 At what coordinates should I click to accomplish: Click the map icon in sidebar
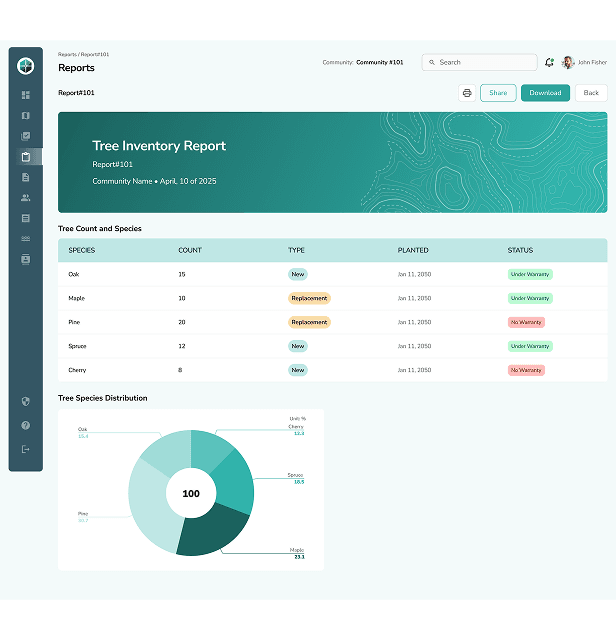point(26,116)
